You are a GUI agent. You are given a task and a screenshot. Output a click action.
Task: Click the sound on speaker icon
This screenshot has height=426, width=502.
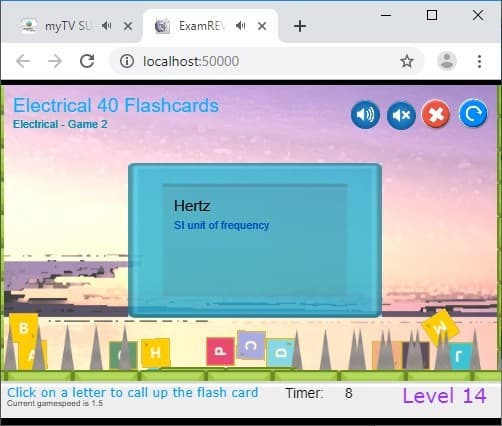[x=365, y=115]
